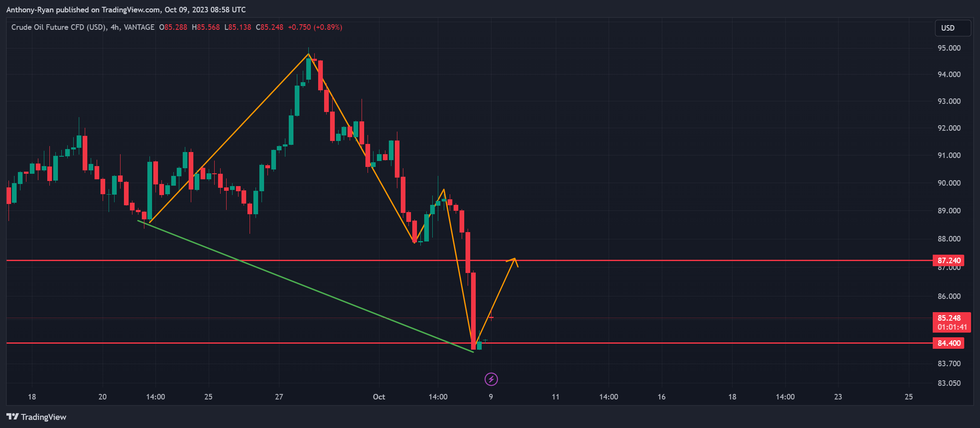Click the 94.000 price axis label
The image size is (980, 428).
(949, 75)
